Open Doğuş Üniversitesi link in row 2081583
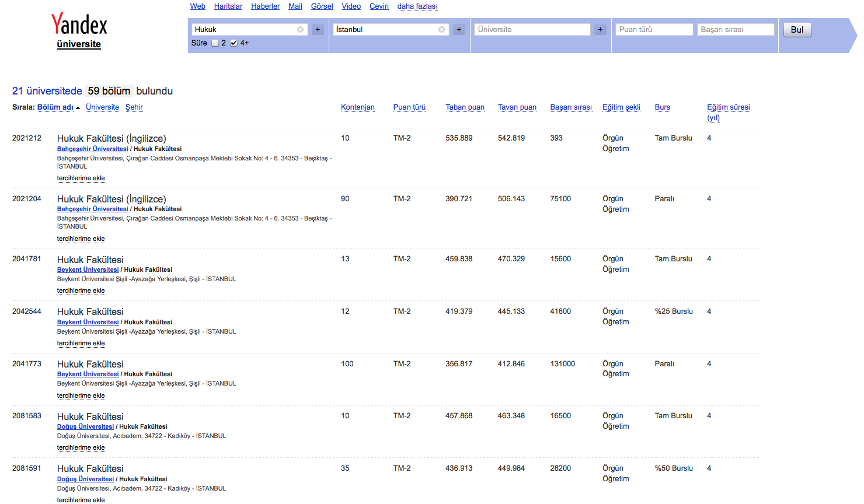Image resolution: width=864 pixels, height=504 pixels. (x=85, y=426)
